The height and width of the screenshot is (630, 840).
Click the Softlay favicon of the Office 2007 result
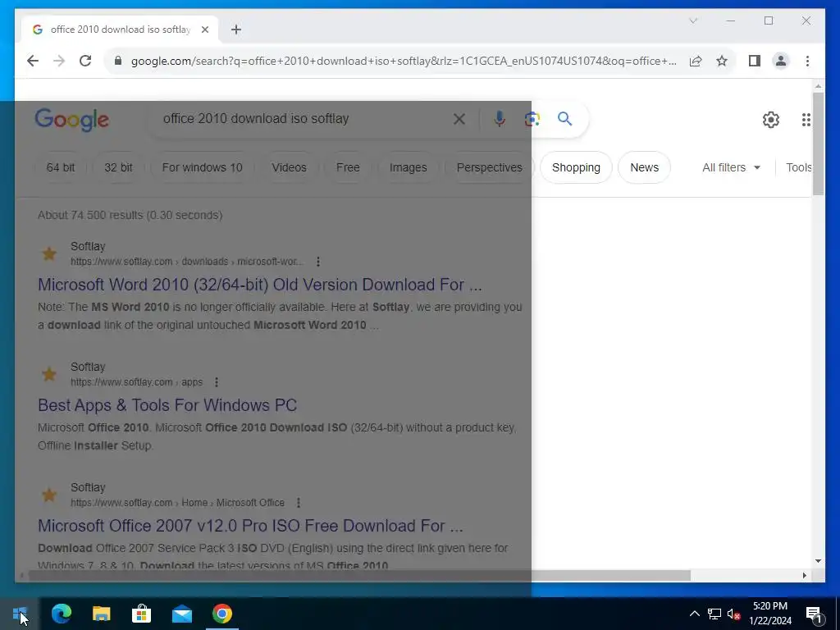click(49, 495)
